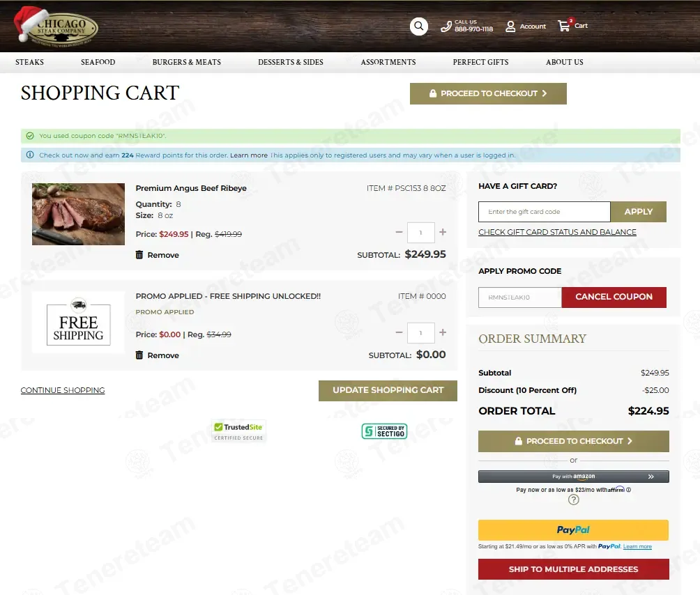Click the question mark help icon

(x=574, y=500)
